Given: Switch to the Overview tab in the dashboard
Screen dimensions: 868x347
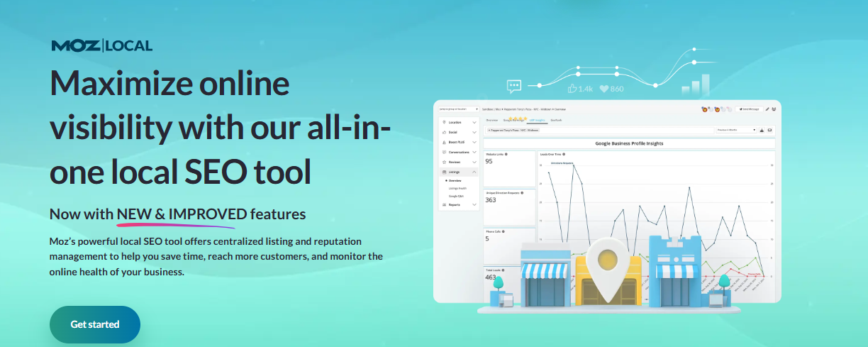Looking at the screenshot, I should (491, 120).
